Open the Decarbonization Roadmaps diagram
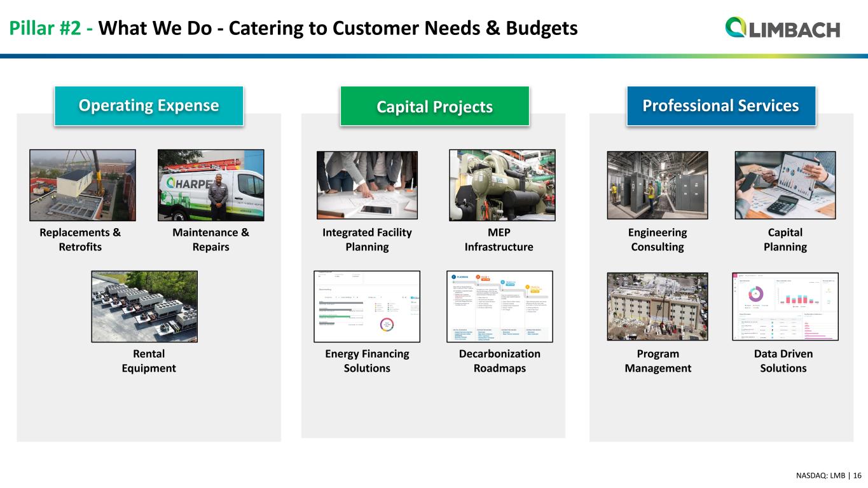The width and height of the screenshot is (868, 488). [x=500, y=306]
